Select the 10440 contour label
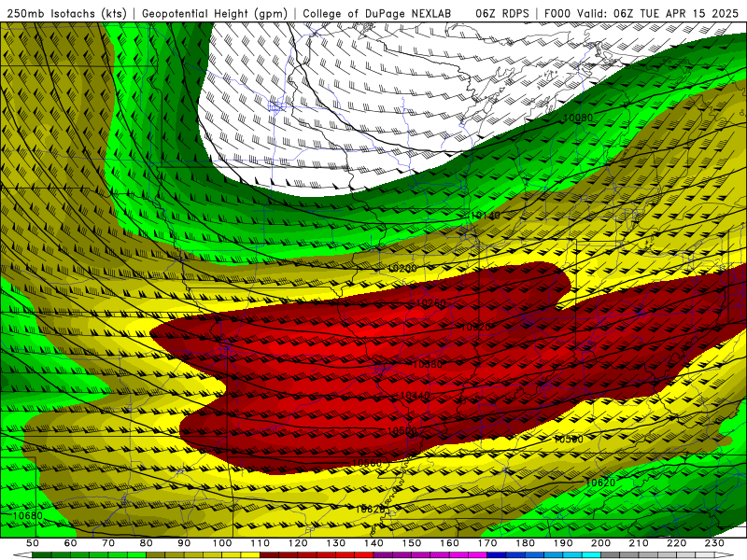This screenshot has width=747, height=560. point(415,395)
